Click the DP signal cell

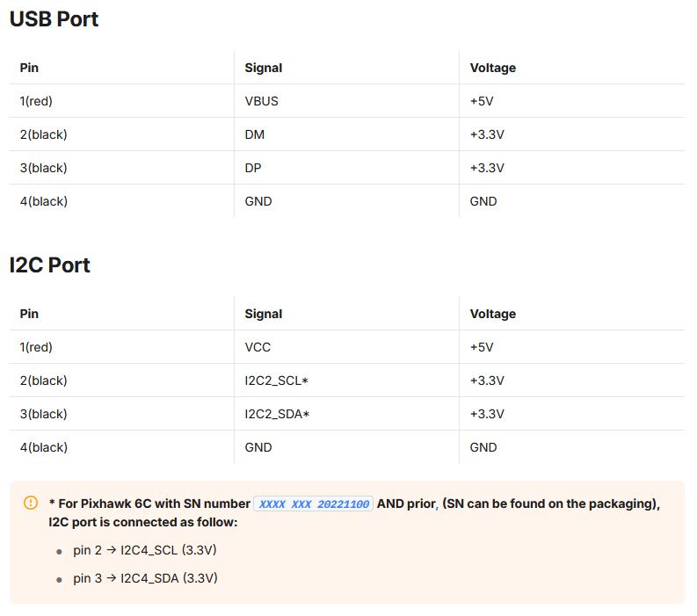pyautogui.click(x=253, y=168)
